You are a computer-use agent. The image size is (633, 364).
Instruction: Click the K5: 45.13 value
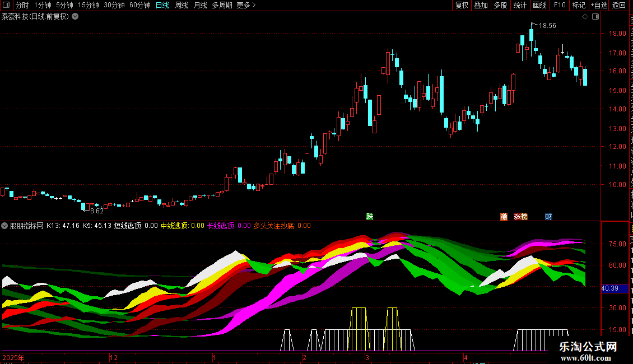(x=97, y=226)
